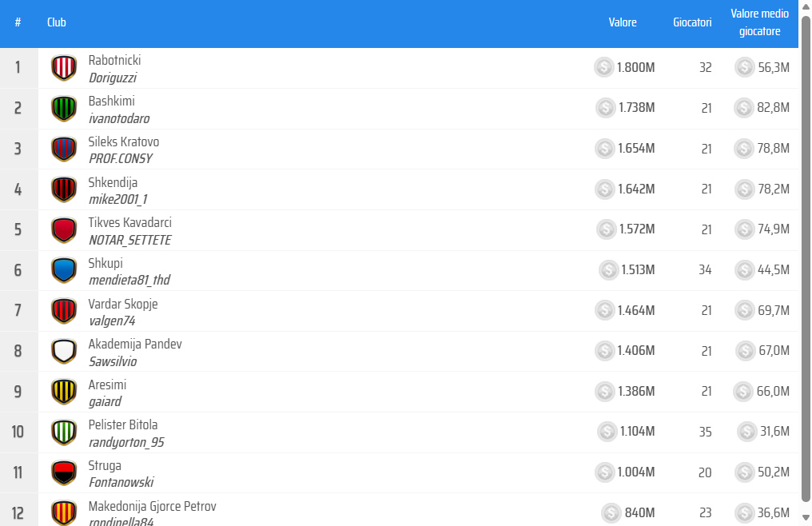Sort by the Valore column header
The image size is (812, 526).
623,22
